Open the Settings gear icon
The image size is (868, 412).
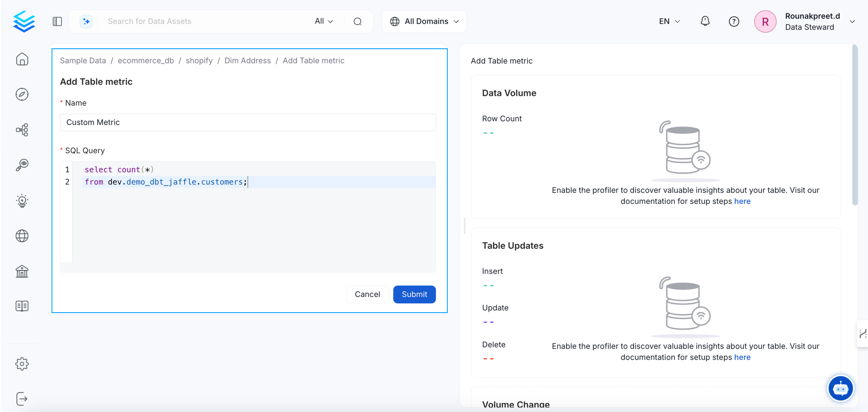click(x=22, y=364)
